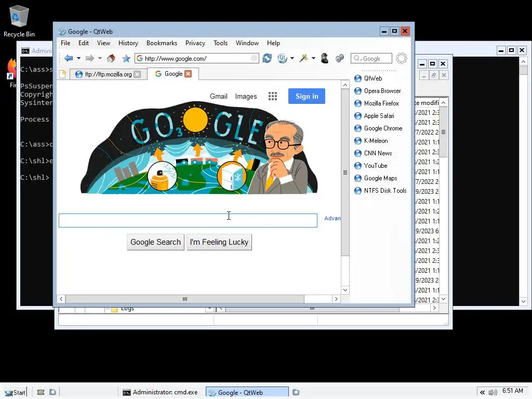Expand the QtWeb globe icon dropdown
This screenshot has height=399, width=532.
(x=292, y=58)
